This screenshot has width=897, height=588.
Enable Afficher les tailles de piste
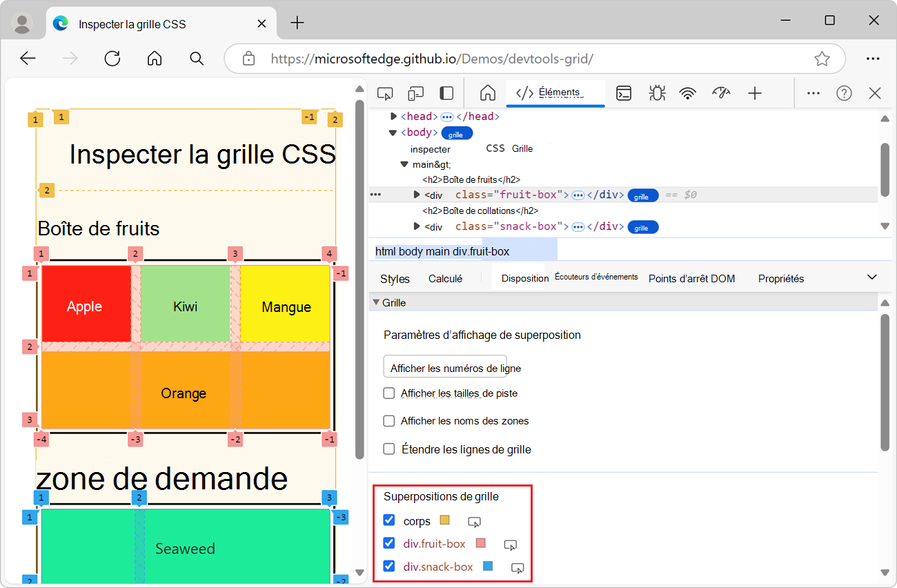[388, 393]
